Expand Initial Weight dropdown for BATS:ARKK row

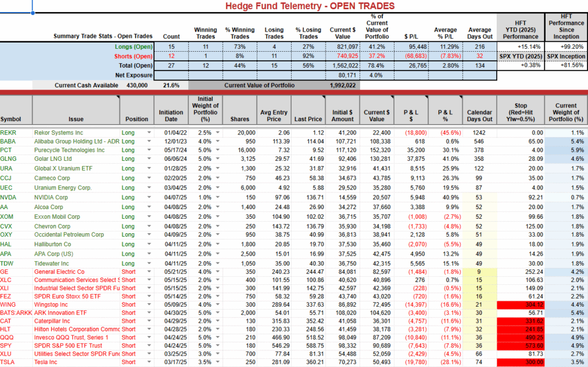pyautogui.click(x=218, y=313)
